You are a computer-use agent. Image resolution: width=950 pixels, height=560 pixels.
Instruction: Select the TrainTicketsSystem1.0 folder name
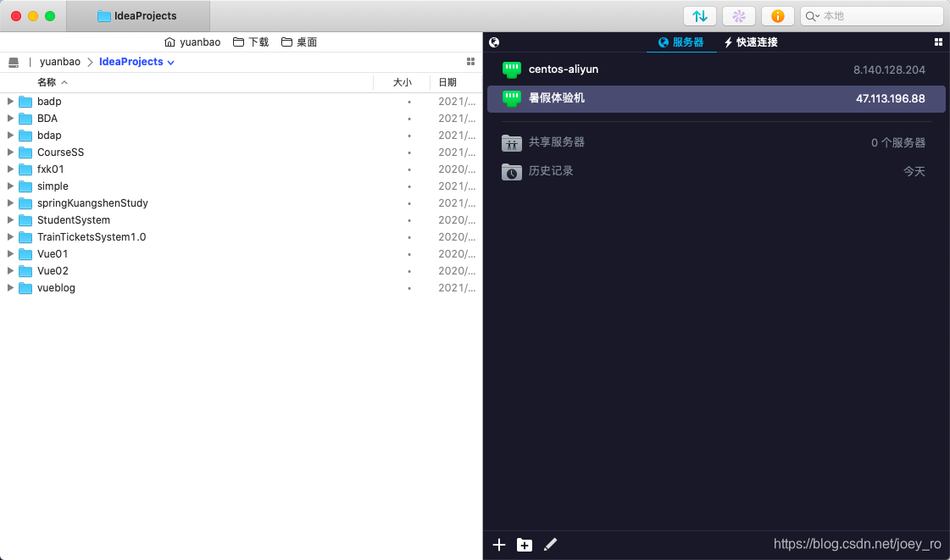coord(92,236)
